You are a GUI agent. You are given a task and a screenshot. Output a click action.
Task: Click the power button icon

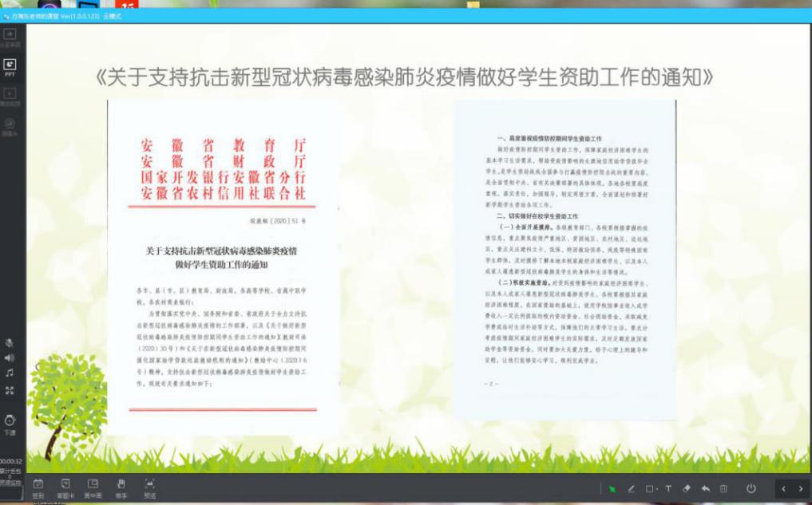click(751, 488)
